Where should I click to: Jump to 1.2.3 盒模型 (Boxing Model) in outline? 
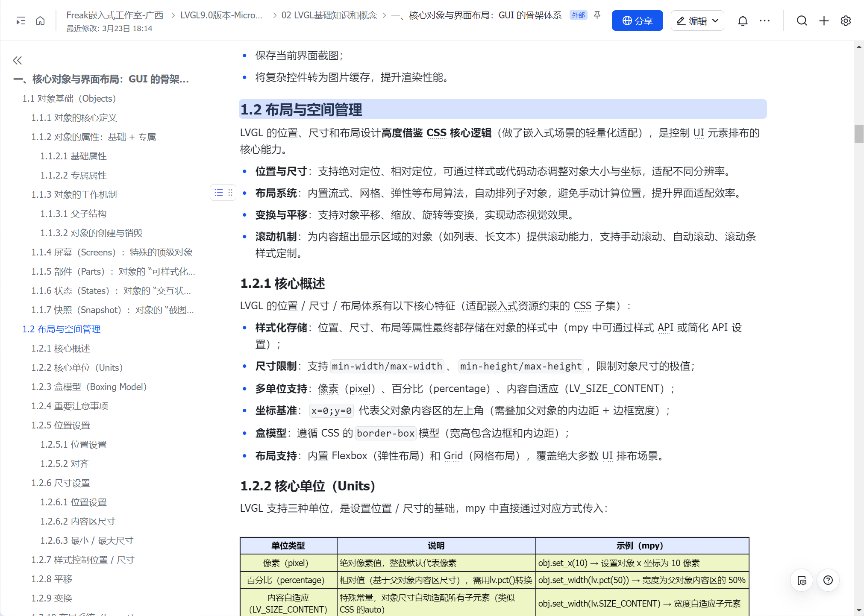coord(89,387)
